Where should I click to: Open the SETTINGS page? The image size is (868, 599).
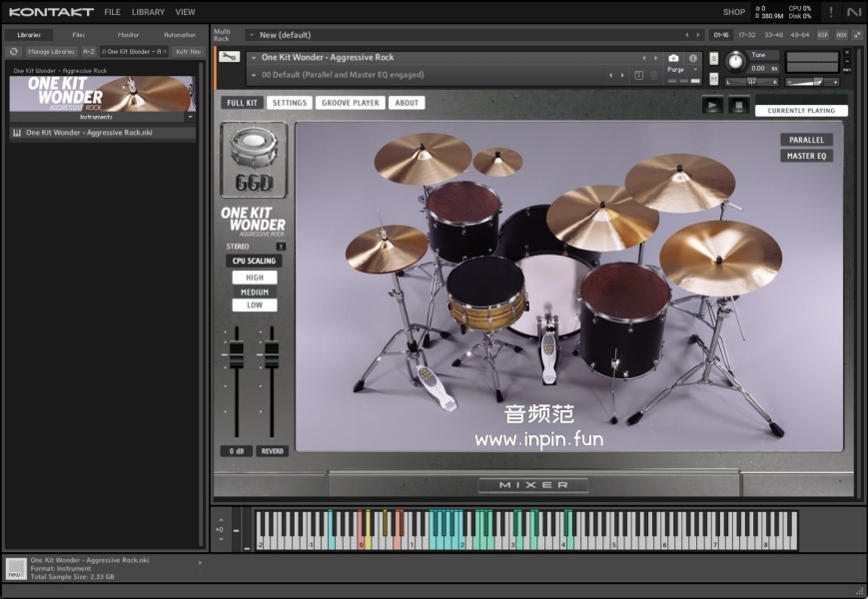(290, 103)
